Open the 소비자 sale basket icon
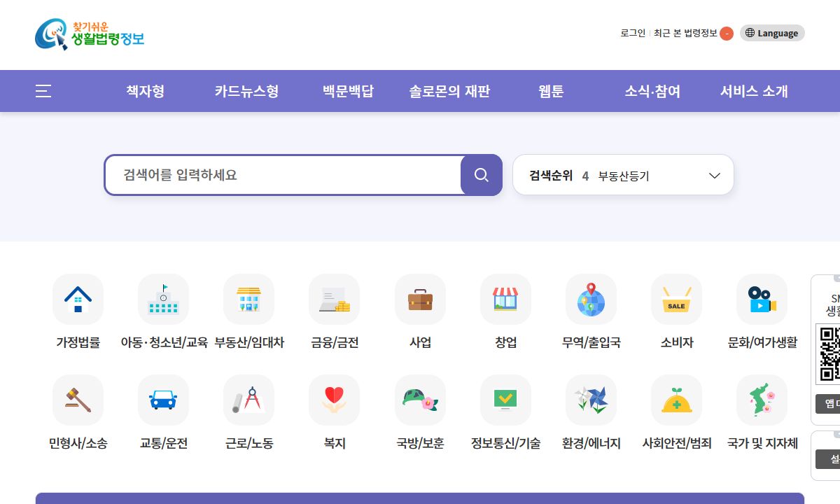 click(x=676, y=300)
